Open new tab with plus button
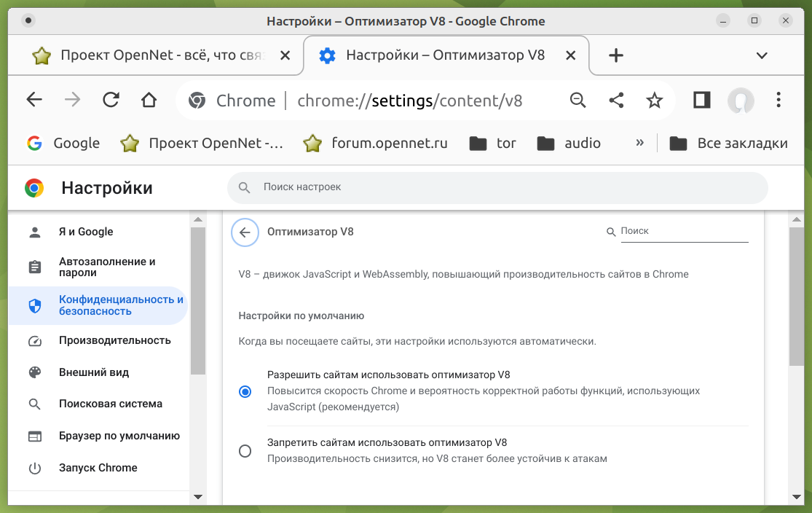This screenshot has height=513, width=812. [616, 55]
